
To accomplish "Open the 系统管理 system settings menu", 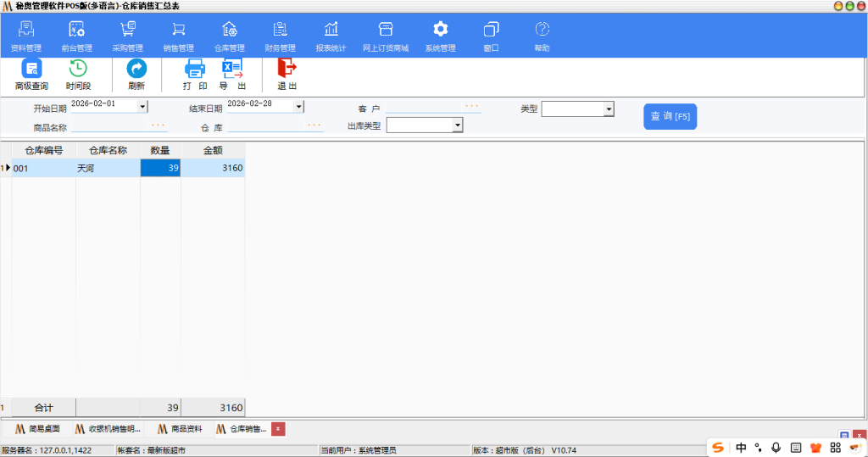I will [x=440, y=36].
